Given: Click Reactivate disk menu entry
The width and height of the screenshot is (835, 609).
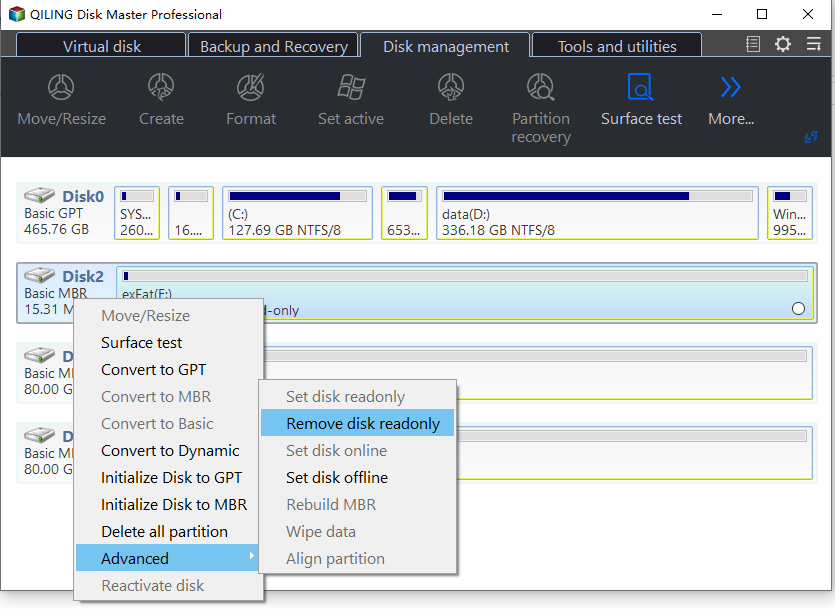Looking at the screenshot, I should (169, 586).
